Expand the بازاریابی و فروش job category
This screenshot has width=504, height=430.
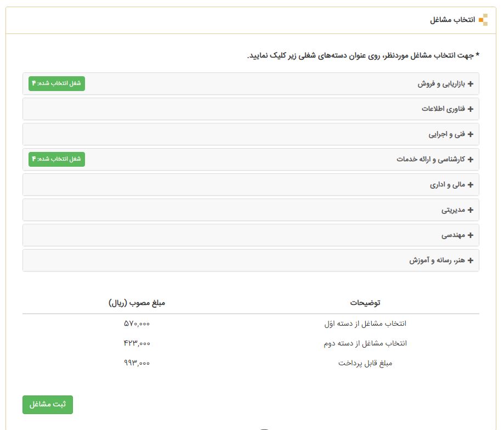click(251, 83)
